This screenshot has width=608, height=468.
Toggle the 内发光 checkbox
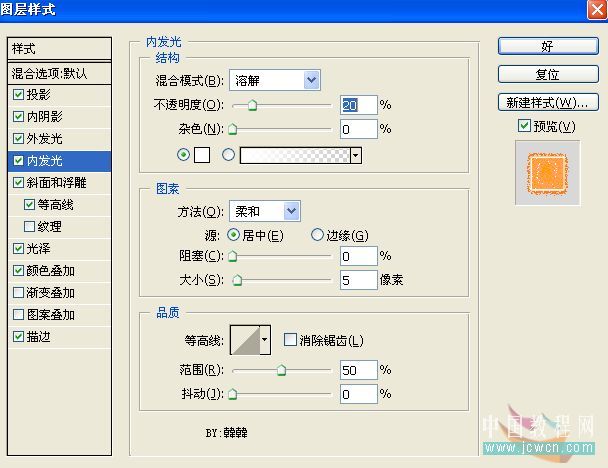[x=18, y=161]
